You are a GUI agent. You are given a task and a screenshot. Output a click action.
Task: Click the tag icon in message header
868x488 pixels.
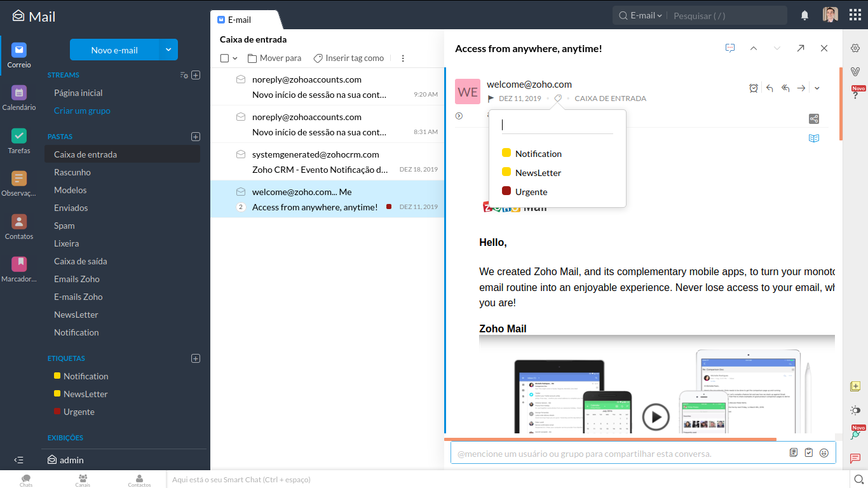click(x=557, y=98)
